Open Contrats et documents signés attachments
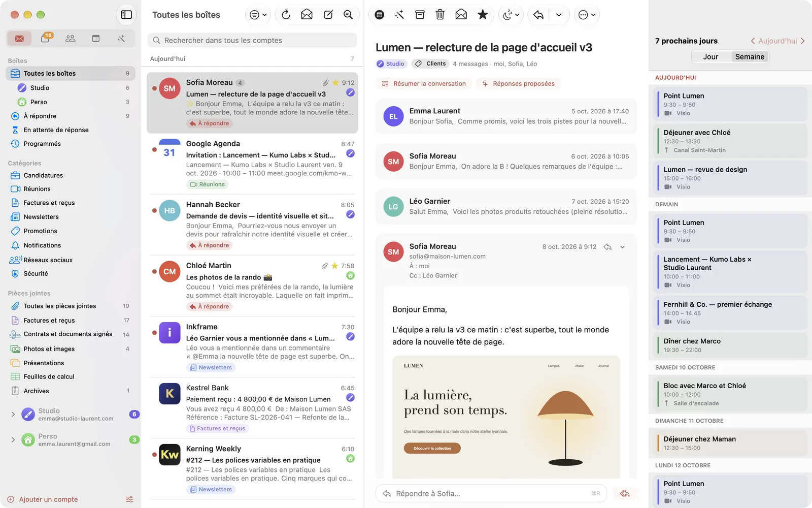Viewport: 812px width, 508px height. pyautogui.click(x=71, y=334)
